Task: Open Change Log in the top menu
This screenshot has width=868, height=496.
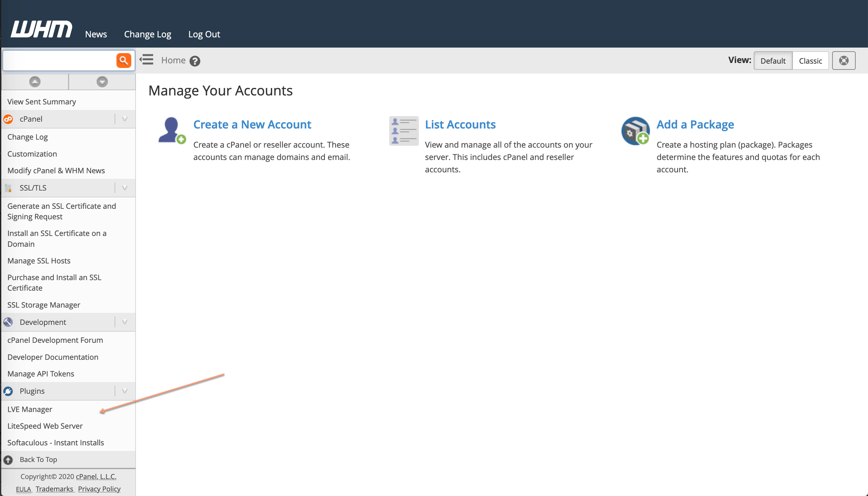Action: (148, 34)
